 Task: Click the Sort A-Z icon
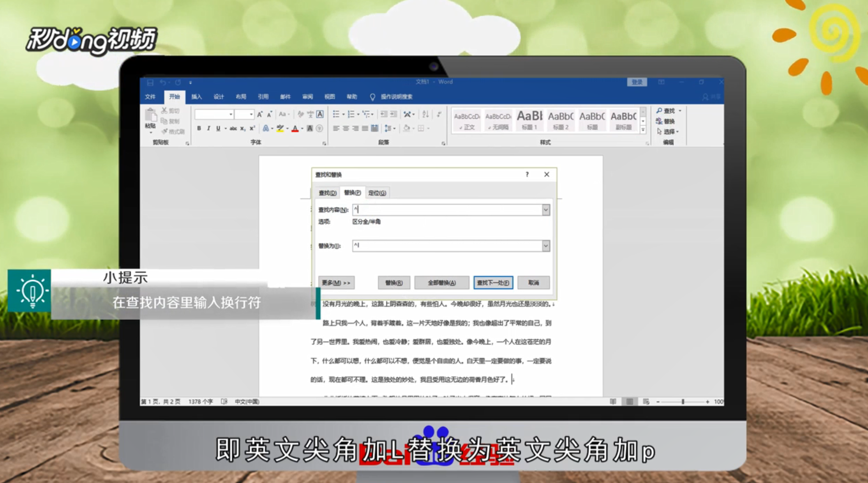pyautogui.click(x=425, y=114)
